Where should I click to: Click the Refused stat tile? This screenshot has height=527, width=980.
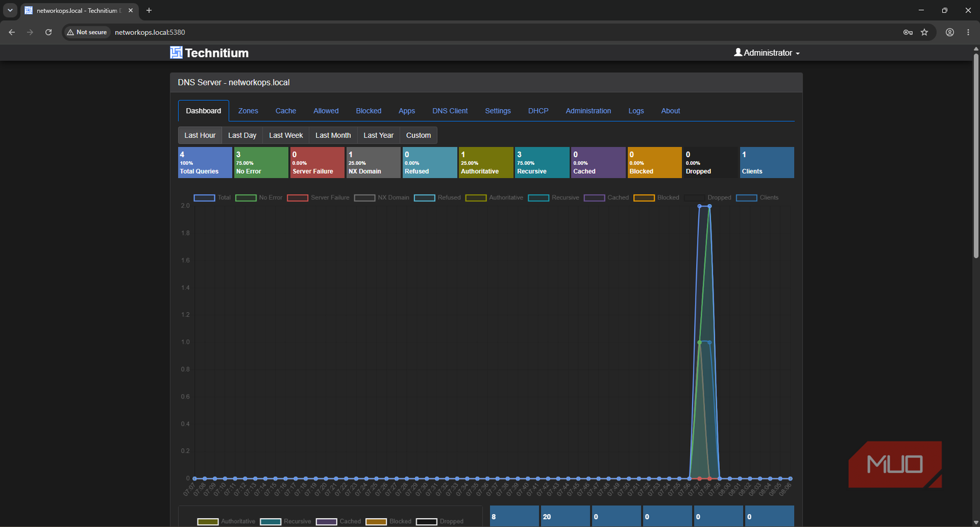click(x=429, y=163)
